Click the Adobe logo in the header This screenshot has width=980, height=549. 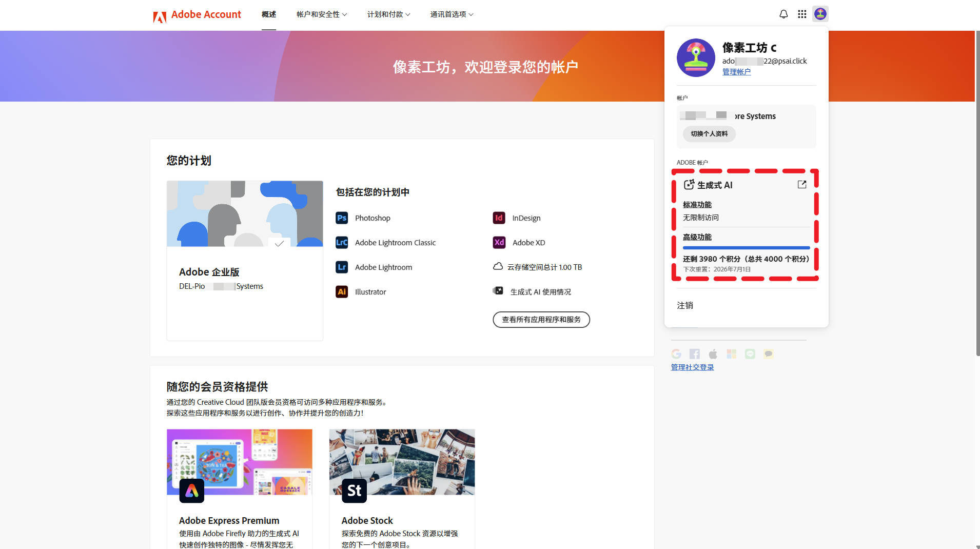(160, 17)
